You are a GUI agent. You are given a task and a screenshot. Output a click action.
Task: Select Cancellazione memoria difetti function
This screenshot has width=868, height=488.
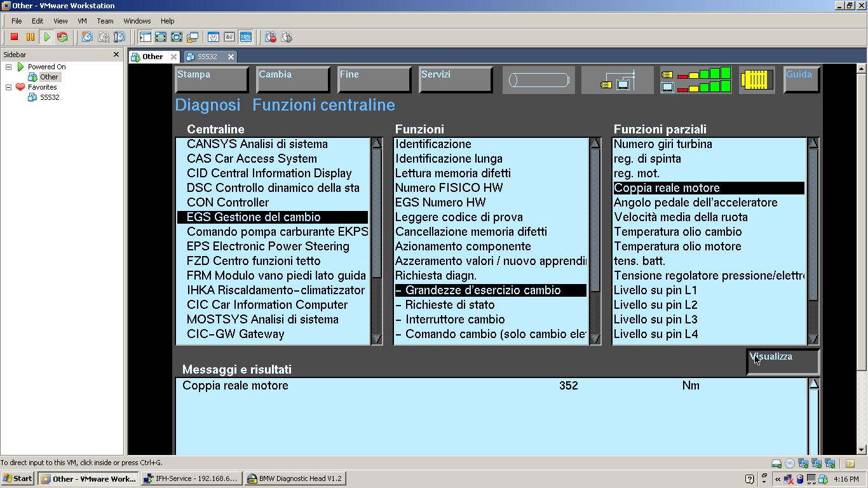tap(491, 232)
